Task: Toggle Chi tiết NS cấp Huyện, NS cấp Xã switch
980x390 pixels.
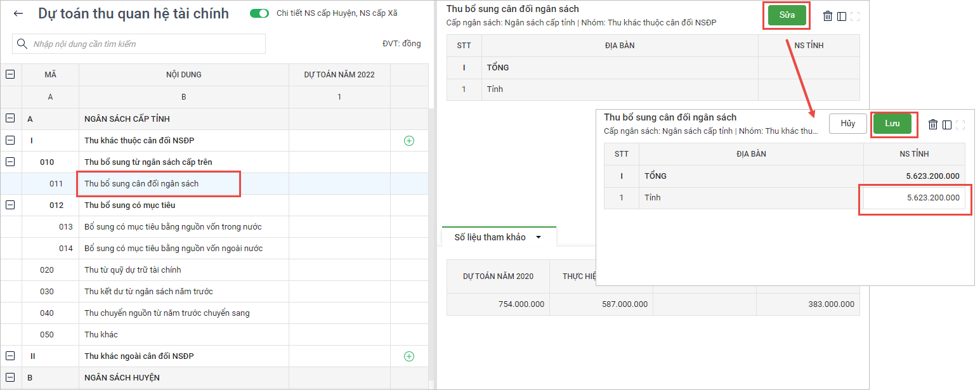Action: [x=259, y=13]
